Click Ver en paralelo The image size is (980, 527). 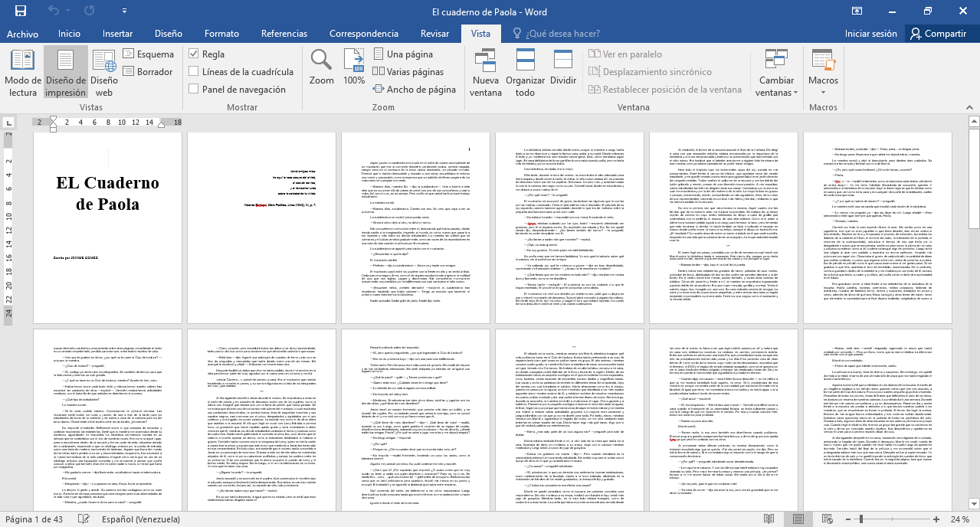coord(624,54)
